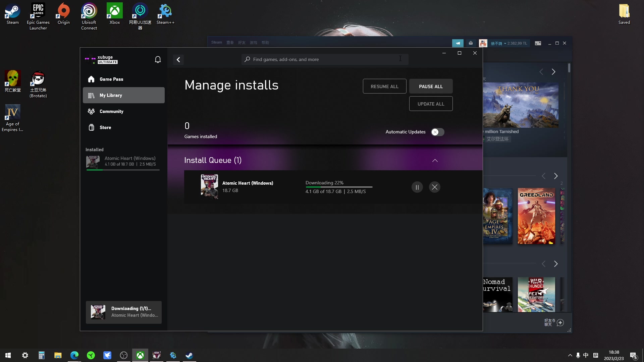Click RESUME ALL button
This screenshot has width=644, height=362.
[x=384, y=86]
